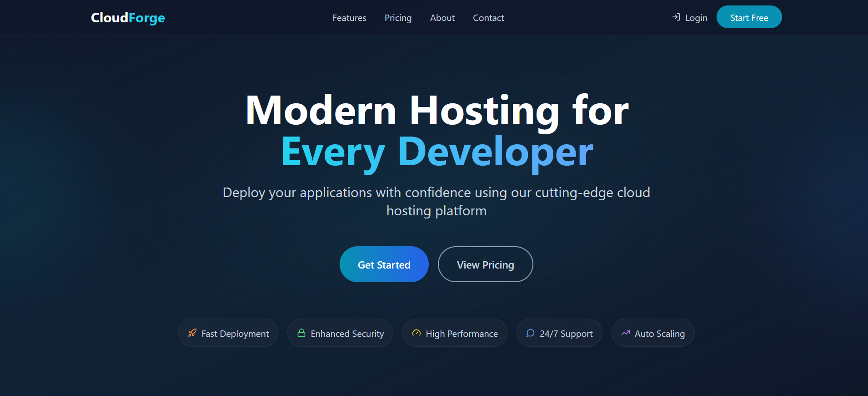Open the About nav link
The width and height of the screenshot is (868, 396).
tap(442, 18)
